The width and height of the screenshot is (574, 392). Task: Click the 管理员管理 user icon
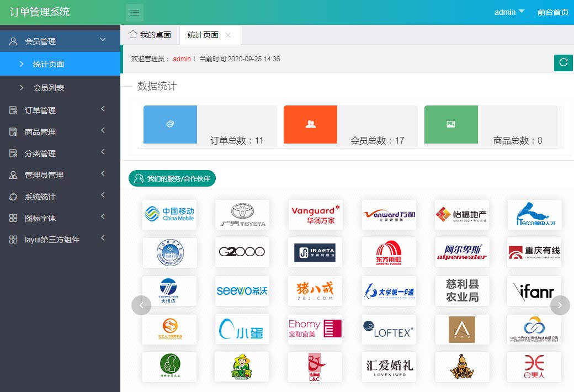[13, 175]
